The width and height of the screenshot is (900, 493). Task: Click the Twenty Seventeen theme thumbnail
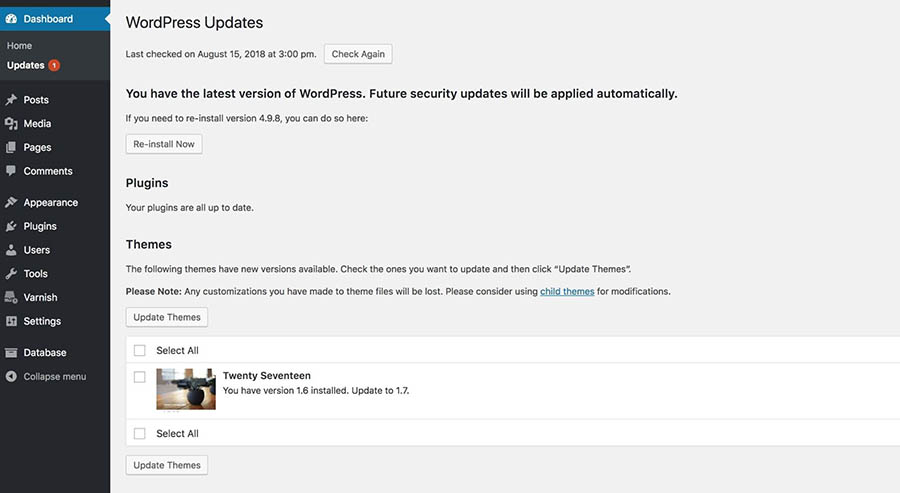pos(186,389)
